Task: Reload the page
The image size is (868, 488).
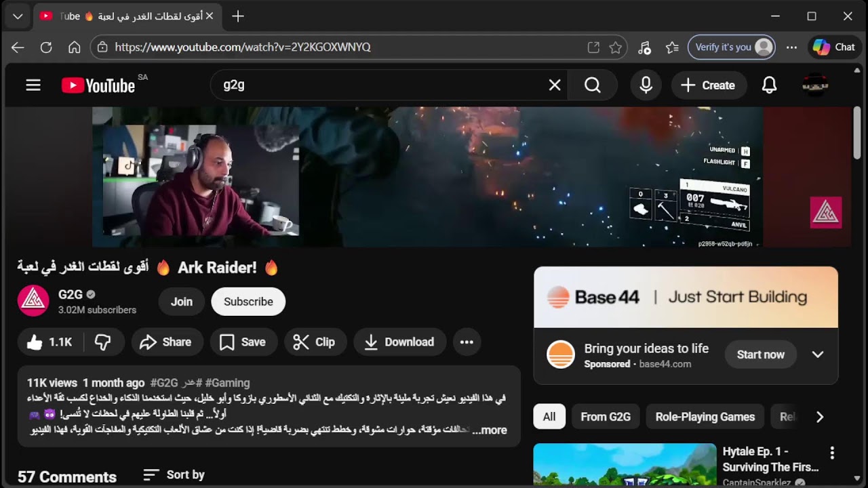Action: [46, 47]
